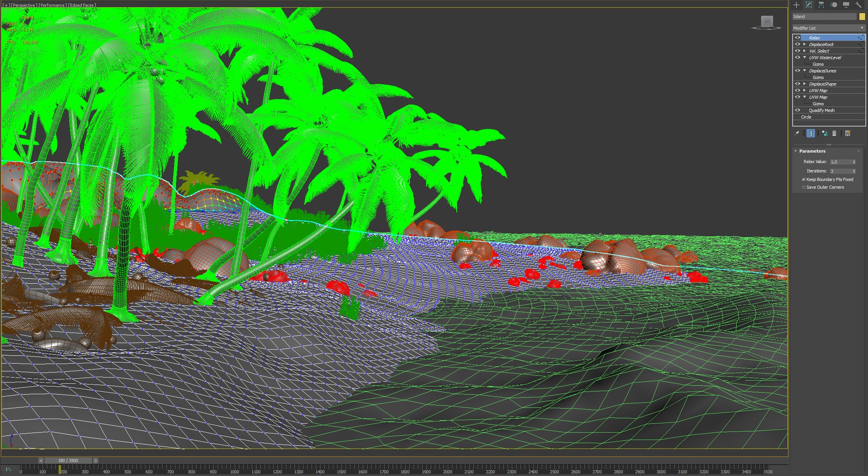Viewport: 868px width, 476px height.
Task: Click the Iterations spinner arrows
Action: coord(854,171)
